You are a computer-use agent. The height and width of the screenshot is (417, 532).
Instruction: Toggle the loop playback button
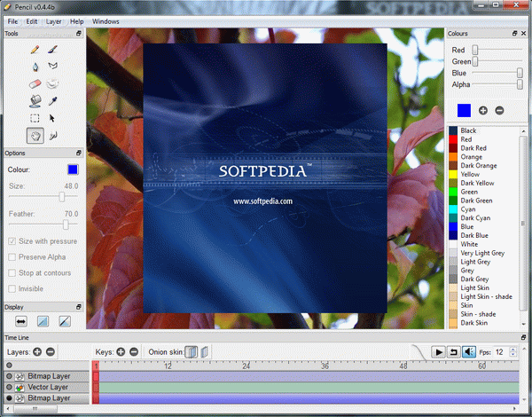453,352
